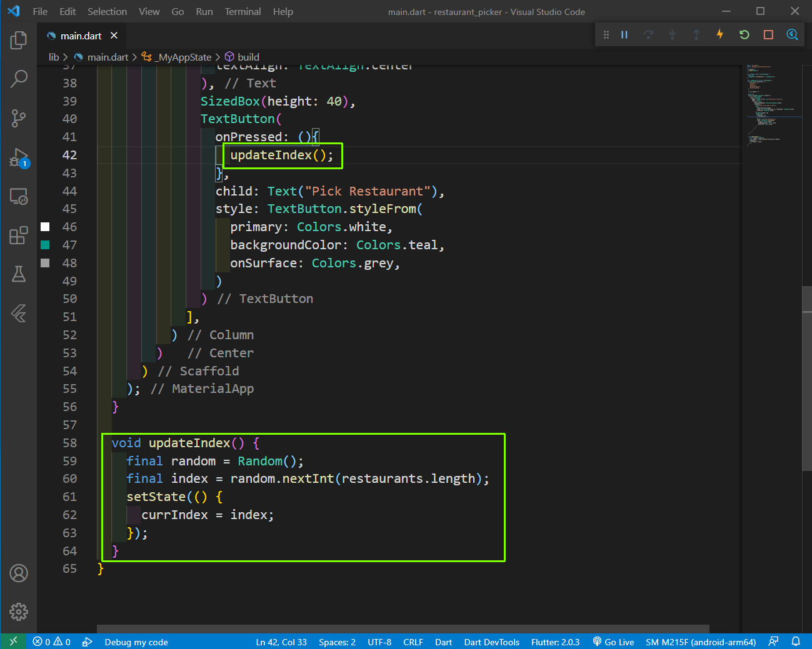Open the Selection menu
The width and height of the screenshot is (812, 649).
[x=107, y=11]
